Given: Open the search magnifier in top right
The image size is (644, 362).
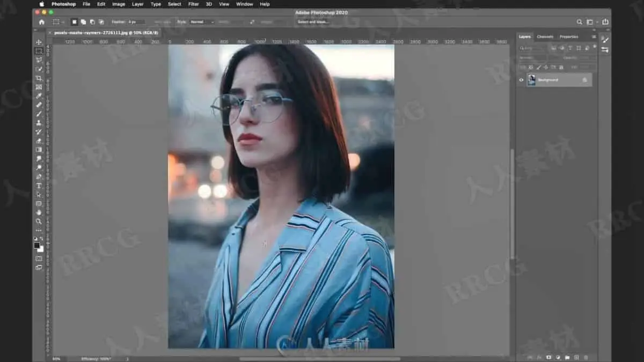Looking at the screenshot, I should click(x=580, y=22).
